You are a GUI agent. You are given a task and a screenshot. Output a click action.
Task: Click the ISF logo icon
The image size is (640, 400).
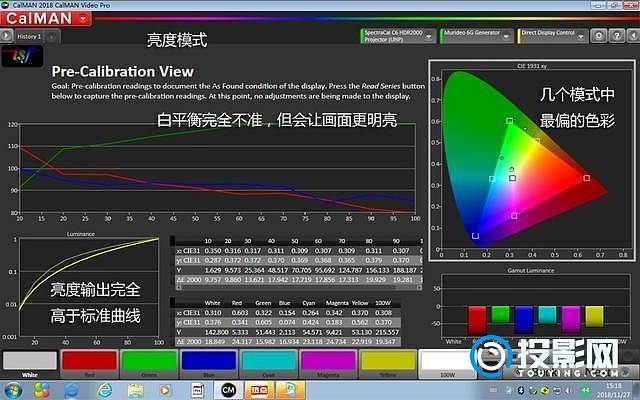[x=22, y=56]
